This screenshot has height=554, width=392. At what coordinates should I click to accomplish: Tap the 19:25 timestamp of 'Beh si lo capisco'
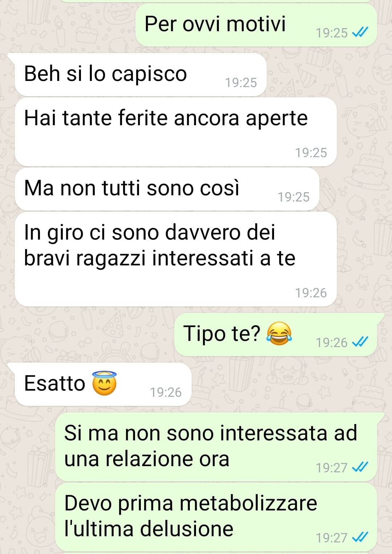pos(241,83)
